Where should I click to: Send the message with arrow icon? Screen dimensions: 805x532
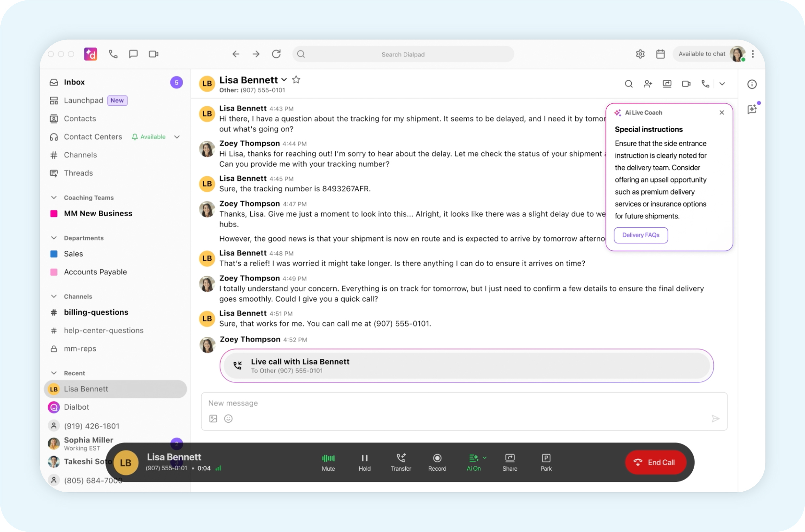click(x=715, y=419)
